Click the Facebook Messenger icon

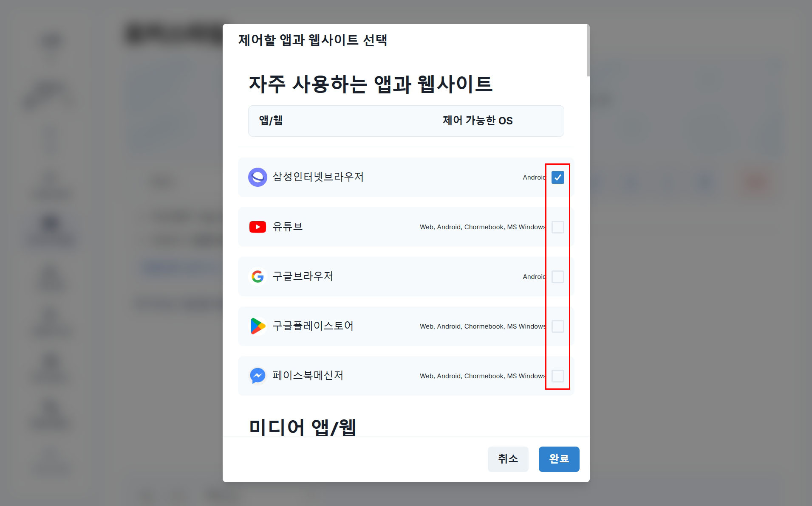pyautogui.click(x=257, y=376)
